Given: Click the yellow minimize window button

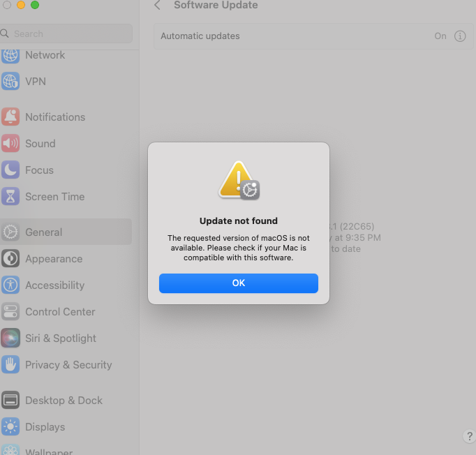Looking at the screenshot, I should click(x=21, y=5).
